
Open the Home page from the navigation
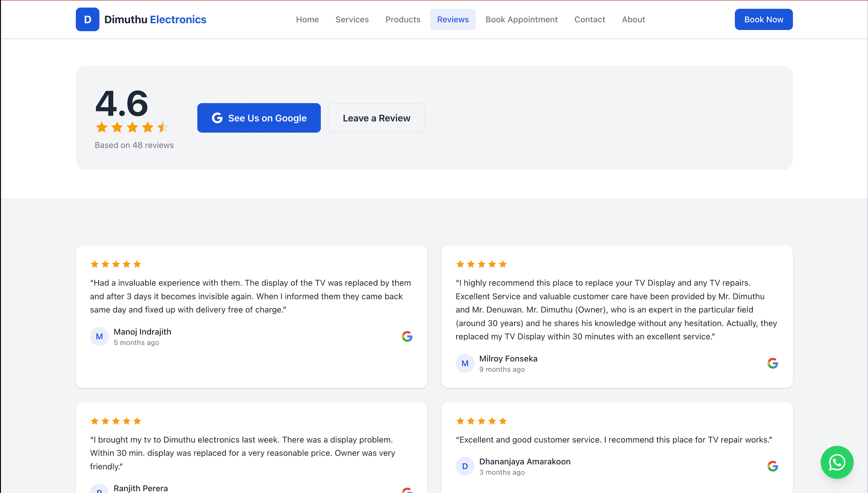coord(307,19)
